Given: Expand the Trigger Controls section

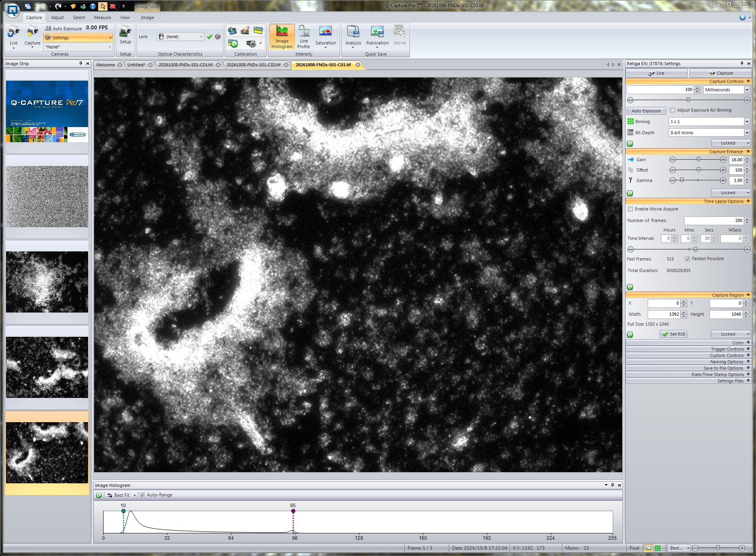Looking at the screenshot, I should [x=688, y=349].
